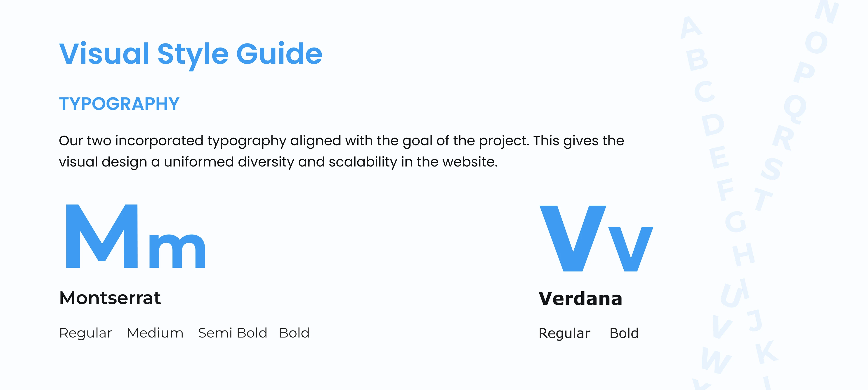The height and width of the screenshot is (390, 868).
Task: Click the large blue Mm specimen
Action: (135, 236)
